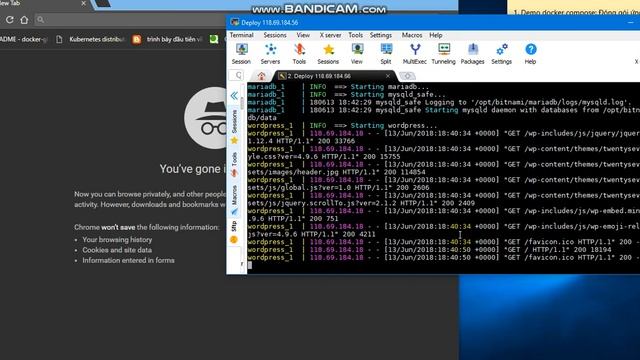Click the quick connect search box
The width and height of the screenshot is (640, 360).
pos(236,76)
